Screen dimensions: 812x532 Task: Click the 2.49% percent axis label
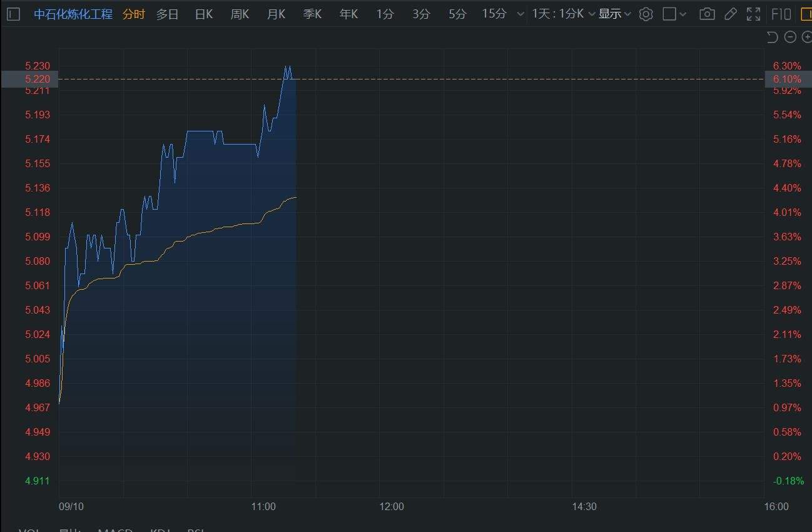tap(787, 310)
